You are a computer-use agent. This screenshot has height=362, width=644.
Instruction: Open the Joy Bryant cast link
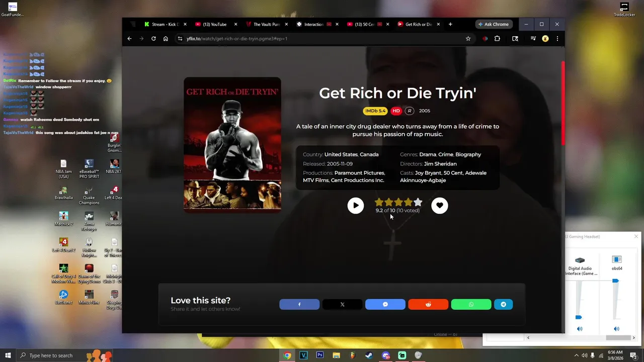[x=428, y=173]
